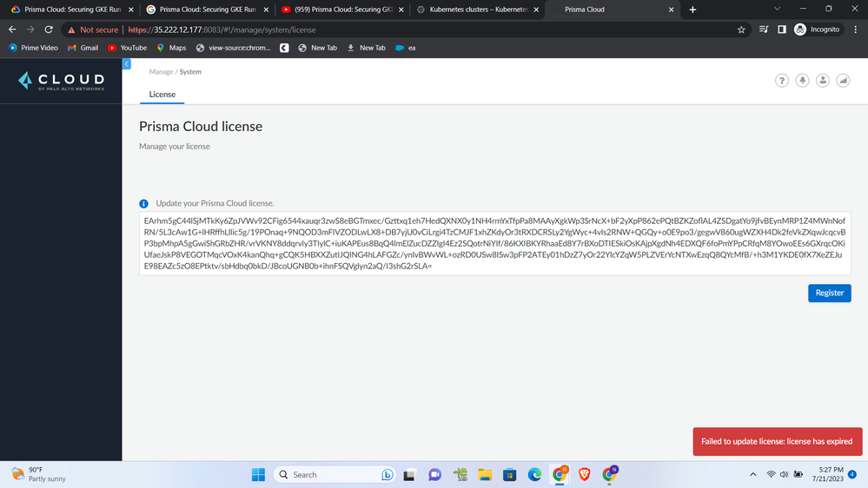The width and height of the screenshot is (868, 488).
Task: Open the volume speaker tray icon
Action: [x=784, y=475]
